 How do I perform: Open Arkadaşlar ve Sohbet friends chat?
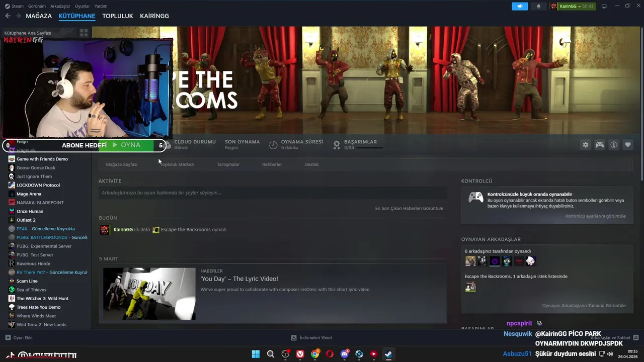click(x=614, y=338)
